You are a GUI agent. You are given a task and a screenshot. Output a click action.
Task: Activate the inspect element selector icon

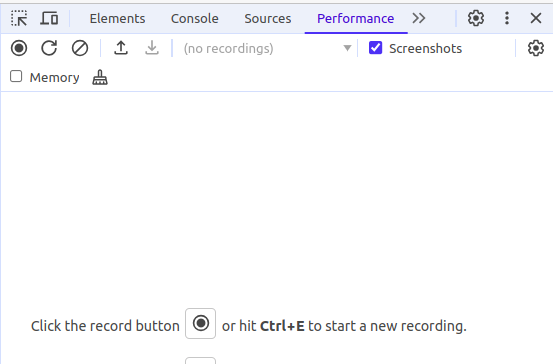[x=19, y=18]
